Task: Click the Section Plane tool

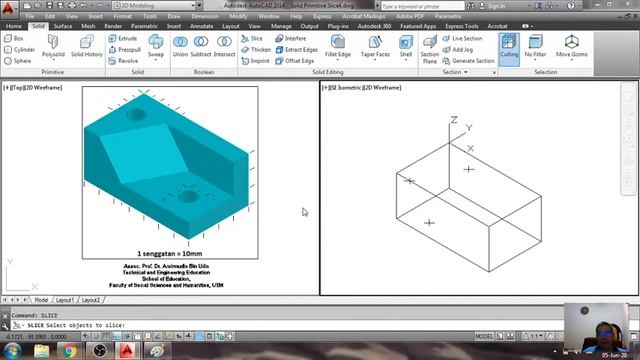Action: click(429, 50)
